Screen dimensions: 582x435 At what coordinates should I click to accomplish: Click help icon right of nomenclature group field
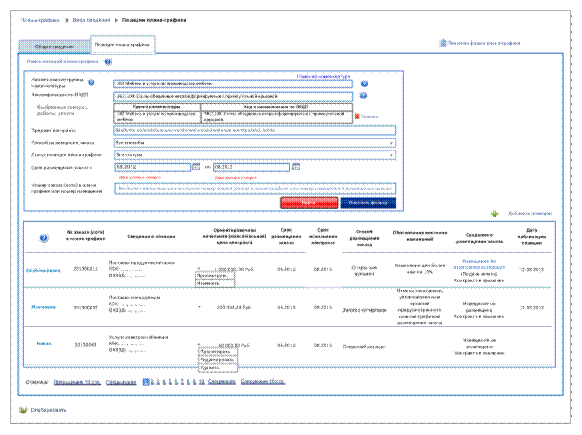tap(364, 84)
